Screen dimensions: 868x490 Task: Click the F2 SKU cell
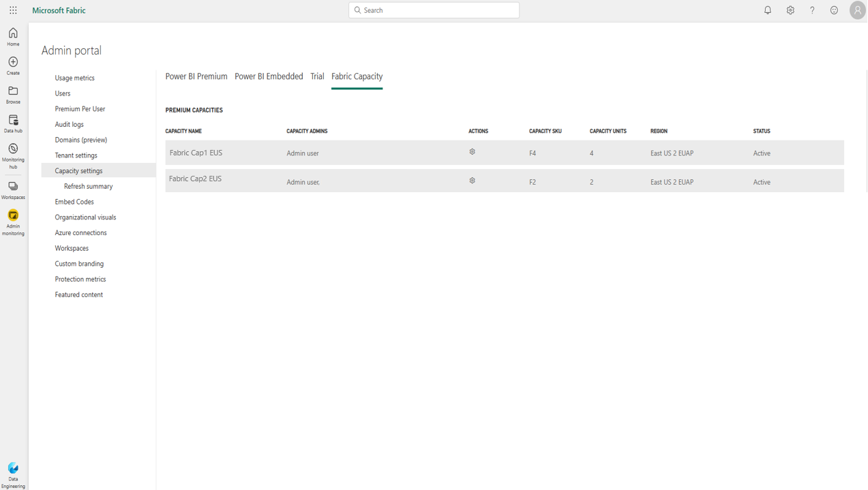(533, 182)
